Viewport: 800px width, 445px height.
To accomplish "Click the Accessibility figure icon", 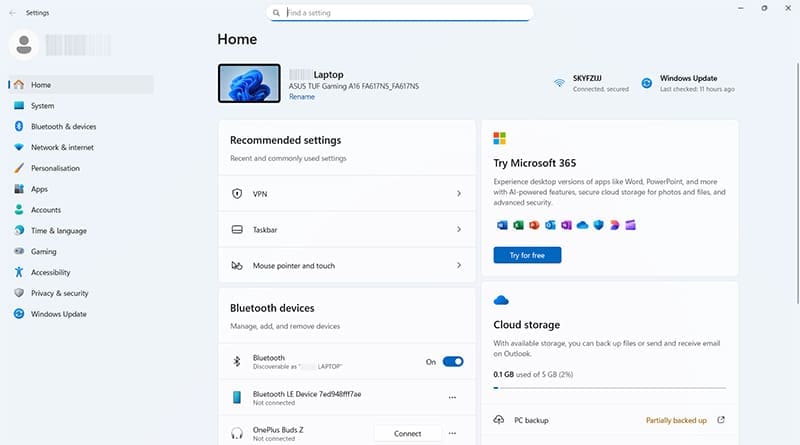I will click(x=19, y=272).
